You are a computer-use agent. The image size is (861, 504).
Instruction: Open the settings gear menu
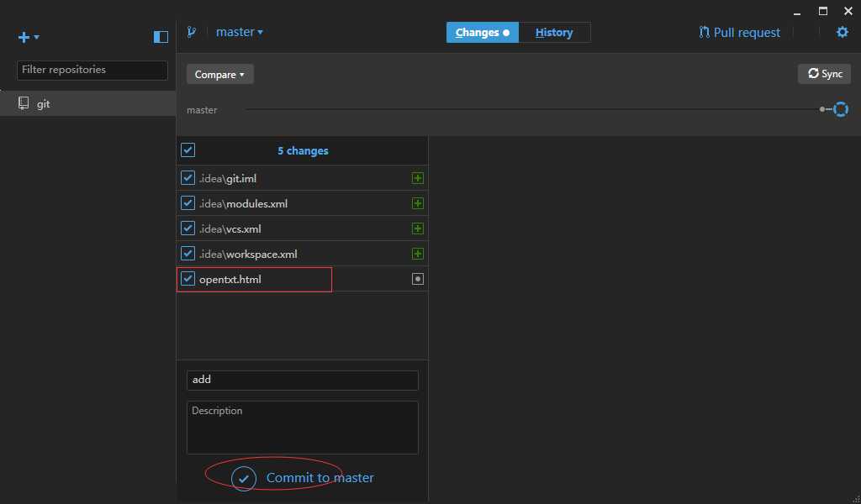click(x=842, y=33)
